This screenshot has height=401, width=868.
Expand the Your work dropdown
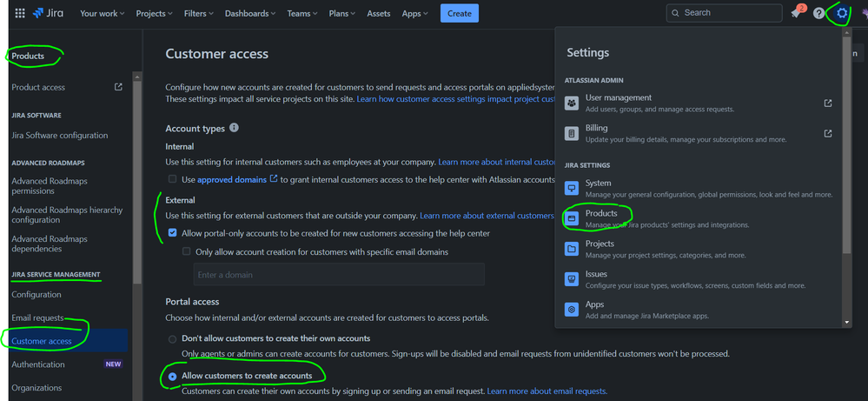point(103,13)
